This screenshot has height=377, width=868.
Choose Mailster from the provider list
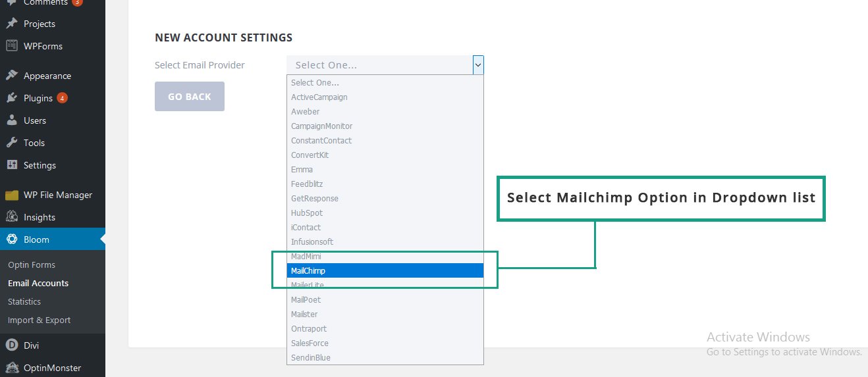pos(385,314)
